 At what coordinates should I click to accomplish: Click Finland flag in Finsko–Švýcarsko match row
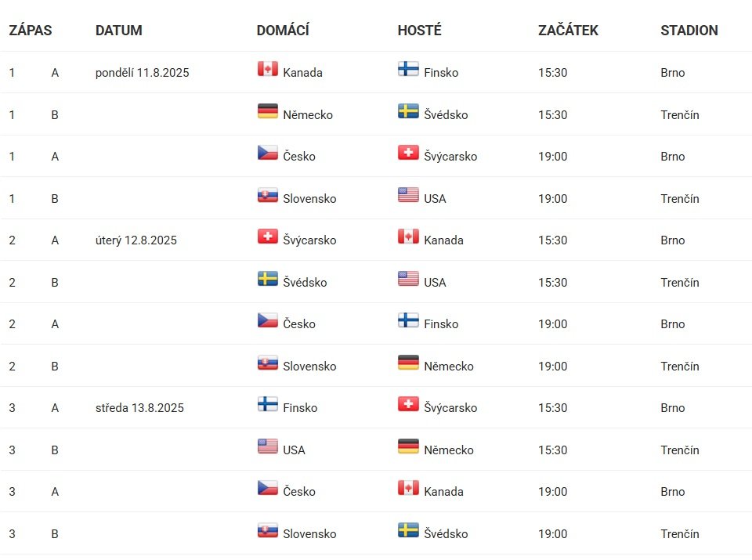point(268,404)
